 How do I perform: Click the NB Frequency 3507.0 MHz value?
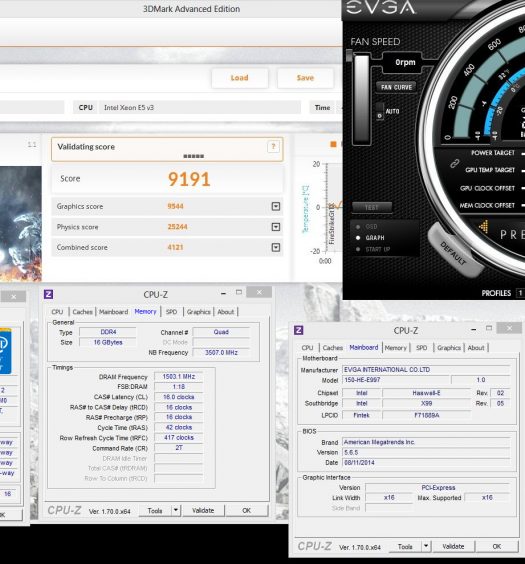click(x=221, y=352)
